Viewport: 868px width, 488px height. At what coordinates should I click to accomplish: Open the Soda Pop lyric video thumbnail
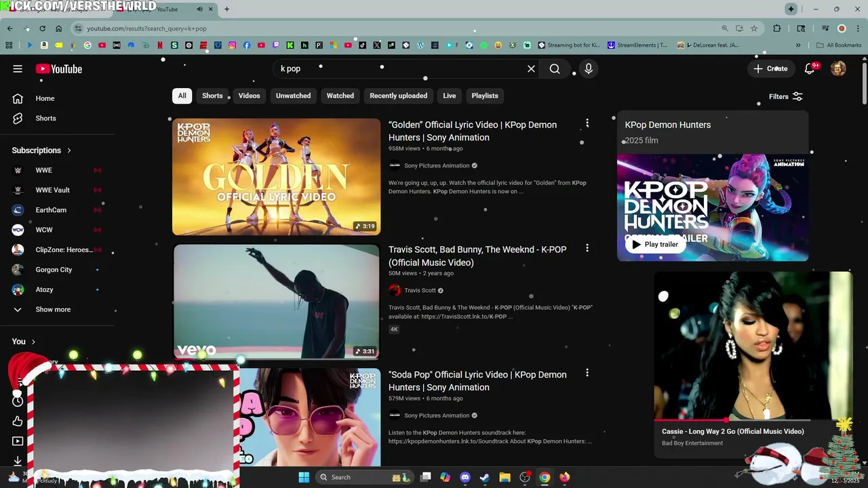[309, 417]
